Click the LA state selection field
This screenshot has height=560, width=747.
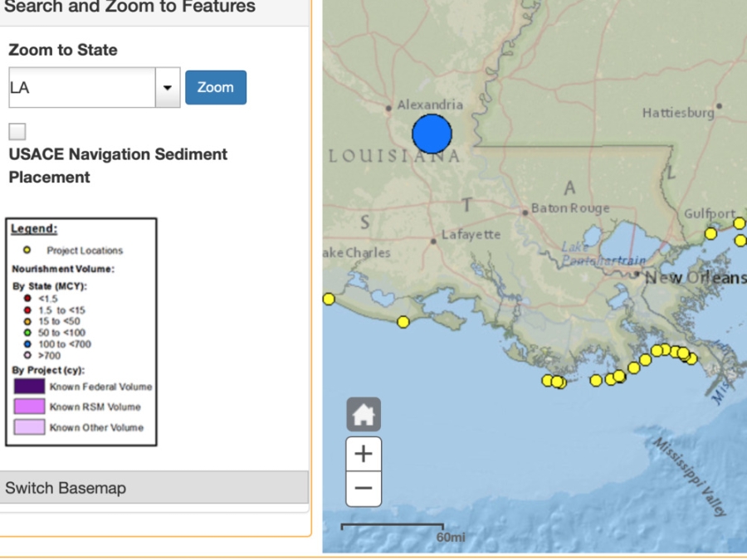(x=81, y=88)
